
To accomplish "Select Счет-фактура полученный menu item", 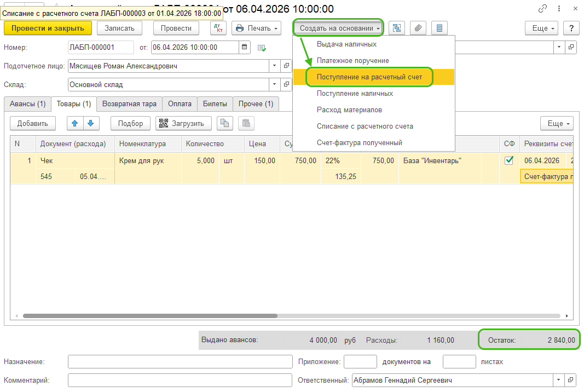I will pos(374,142).
